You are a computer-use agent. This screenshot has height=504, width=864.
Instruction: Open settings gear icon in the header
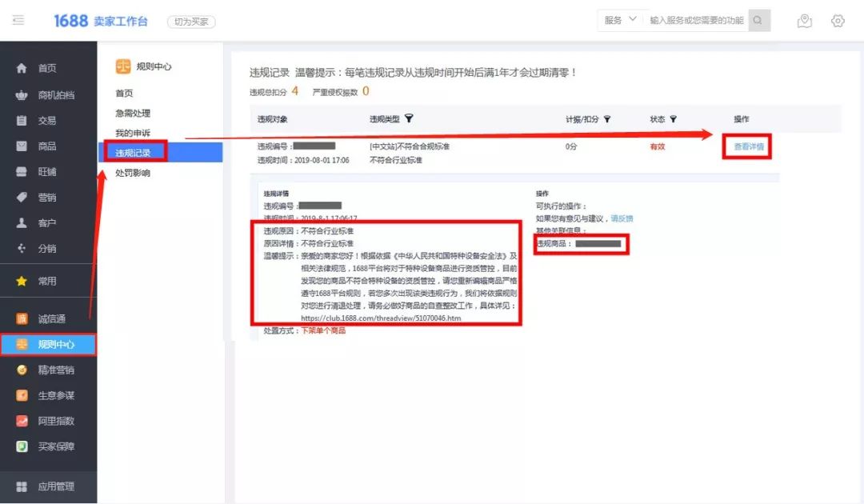[838, 21]
